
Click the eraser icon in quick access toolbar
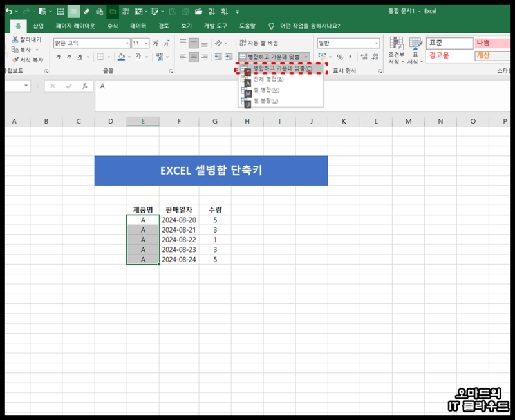click(86, 12)
